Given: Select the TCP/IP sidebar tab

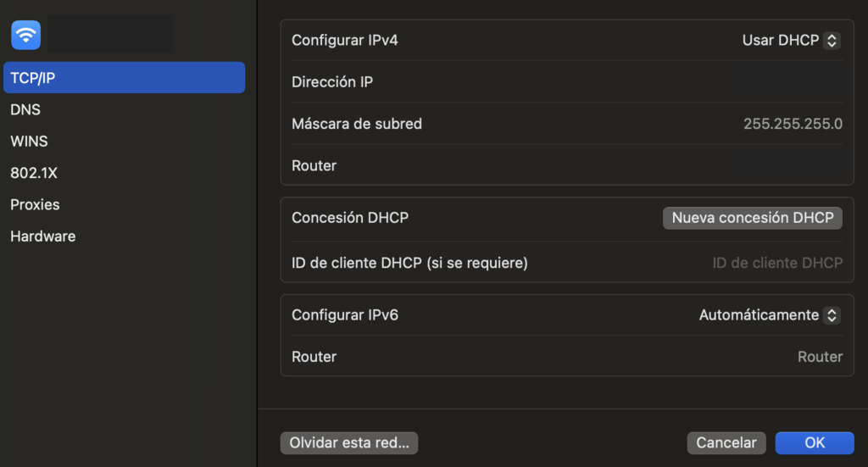Looking at the screenshot, I should point(124,78).
